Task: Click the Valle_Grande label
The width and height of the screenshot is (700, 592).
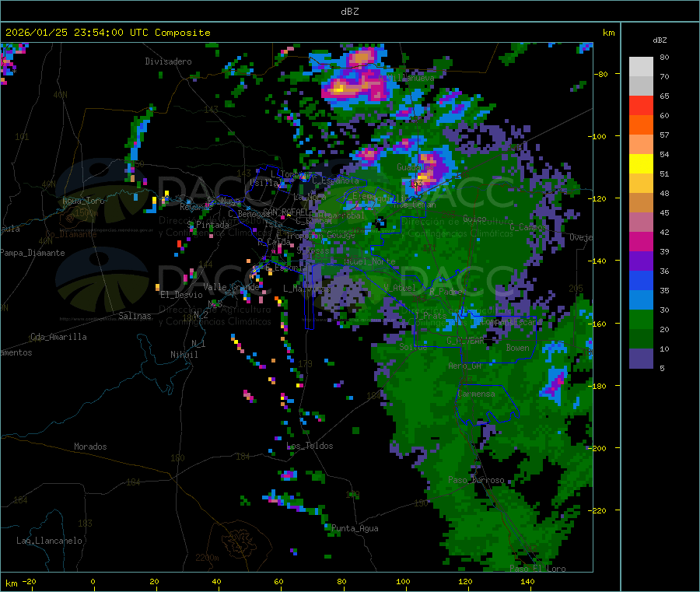Action: pyautogui.click(x=231, y=286)
